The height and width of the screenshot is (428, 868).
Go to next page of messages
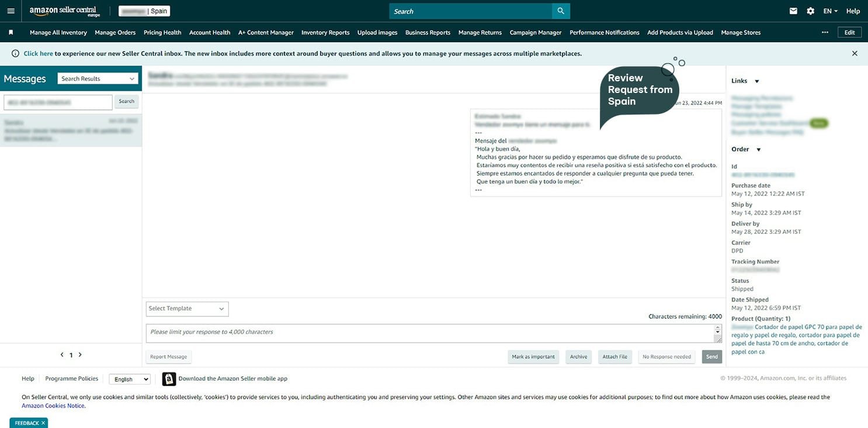[x=80, y=355]
